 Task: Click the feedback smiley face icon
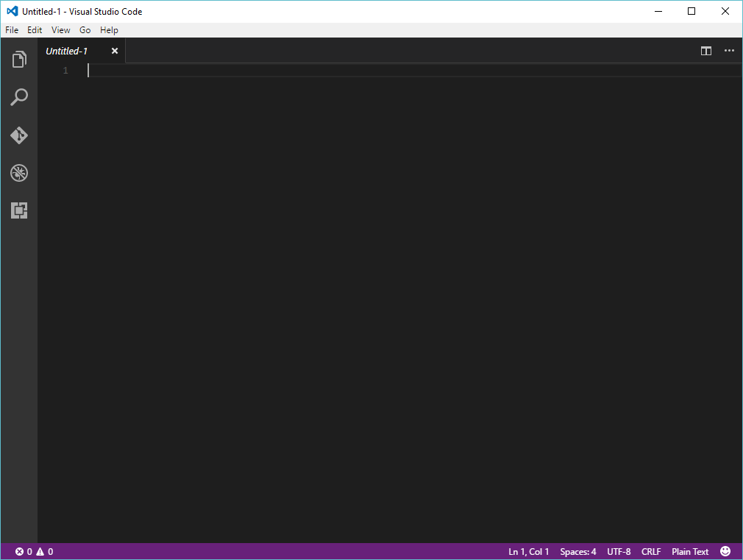tap(725, 551)
